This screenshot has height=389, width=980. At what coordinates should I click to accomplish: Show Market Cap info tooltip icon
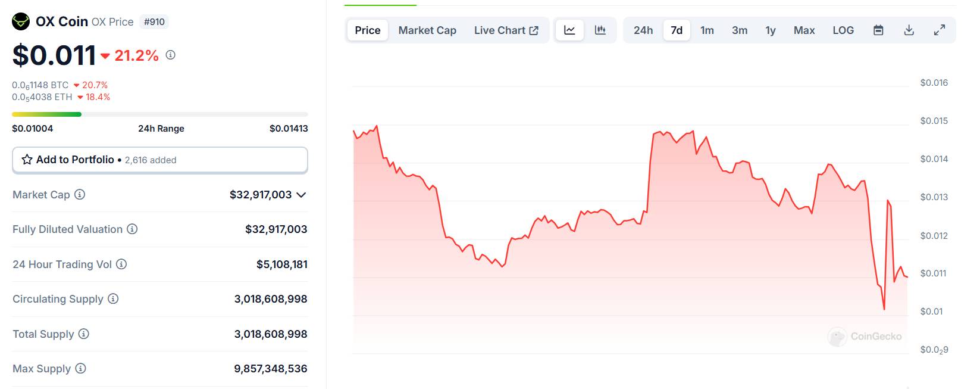(80, 194)
